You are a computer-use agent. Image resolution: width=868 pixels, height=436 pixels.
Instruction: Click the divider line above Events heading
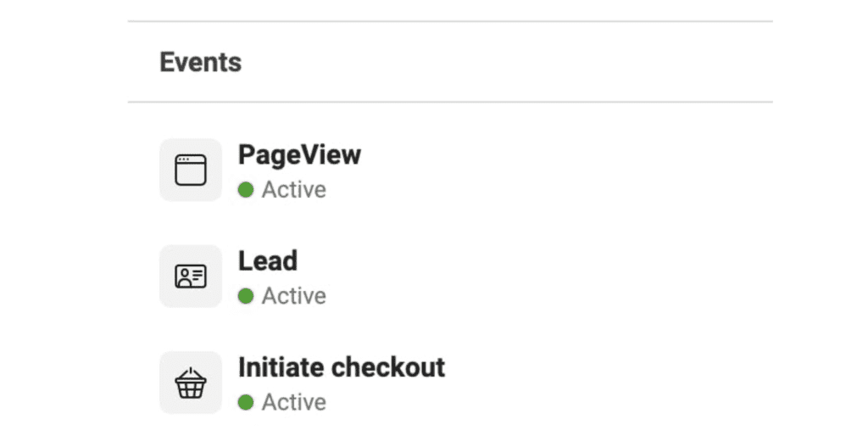click(450, 21)
